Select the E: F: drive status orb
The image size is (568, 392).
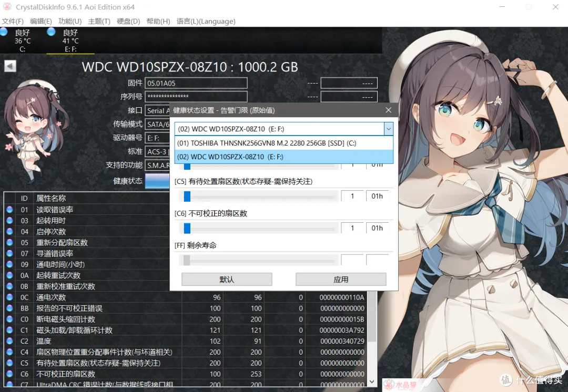coord(51,32)
